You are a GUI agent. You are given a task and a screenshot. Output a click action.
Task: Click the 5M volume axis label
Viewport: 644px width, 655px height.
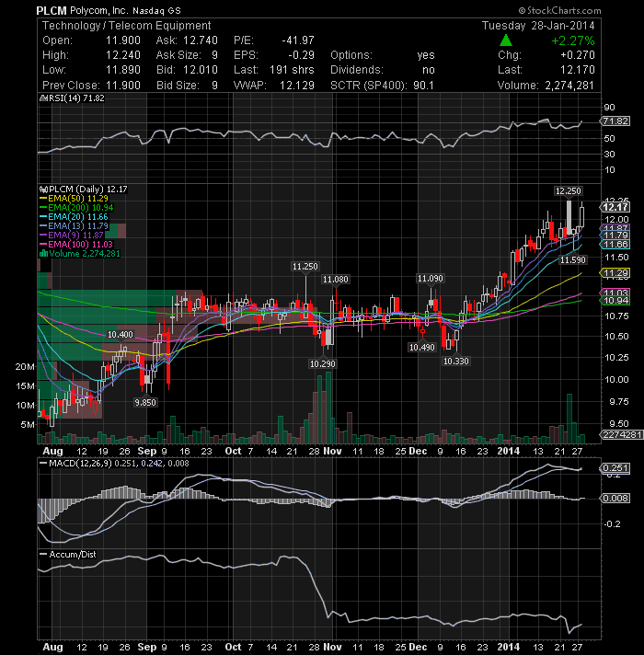[x=28, y=424]
